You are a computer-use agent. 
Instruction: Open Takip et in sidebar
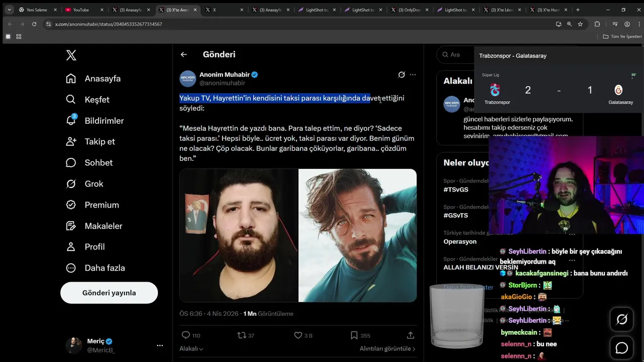point(91,141)
